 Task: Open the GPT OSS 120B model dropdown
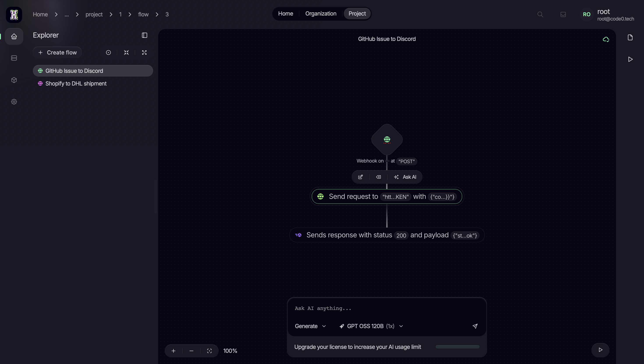pos(371,326)
